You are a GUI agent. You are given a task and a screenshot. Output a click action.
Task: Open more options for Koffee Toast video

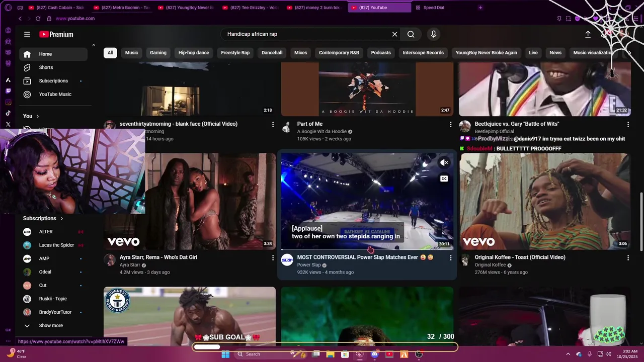coord(628,258)
